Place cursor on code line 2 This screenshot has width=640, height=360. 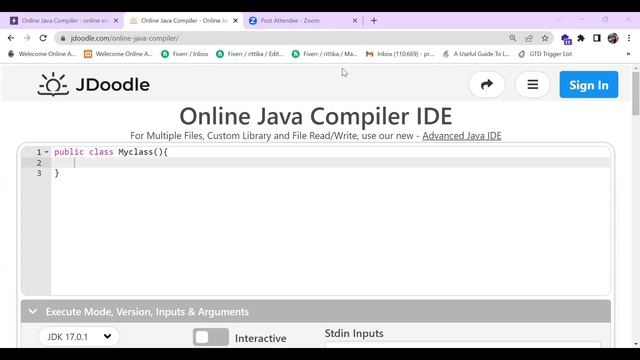tap(331, 162)
